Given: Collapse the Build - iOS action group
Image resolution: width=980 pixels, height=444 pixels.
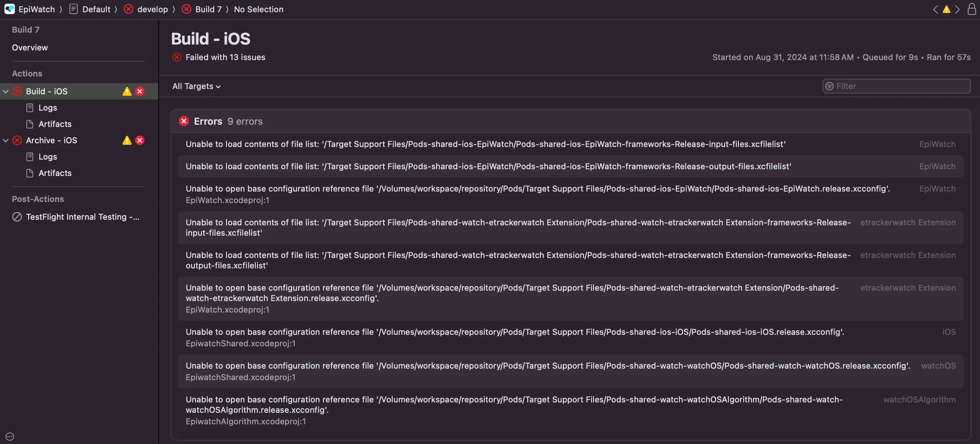Looking at the screenshot, I should coord(5,91).
